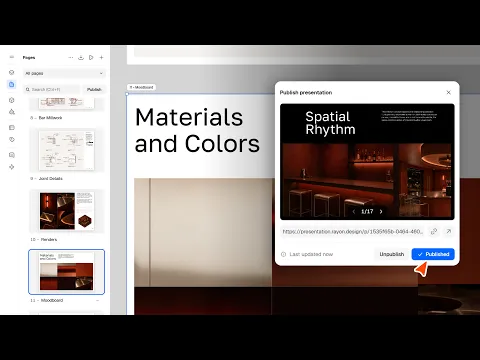Image resolution: width=480 pixels, height=360 pixels.
Task: Select the highlighted Pages icon in sidebar
Action: click(x=12, y=84)
